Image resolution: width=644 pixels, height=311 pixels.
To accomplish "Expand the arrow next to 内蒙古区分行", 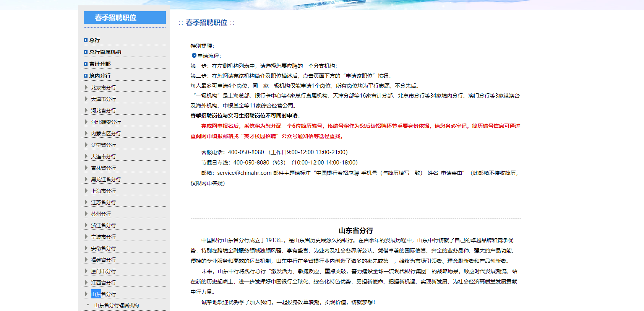I will click(x=86, y=133).
